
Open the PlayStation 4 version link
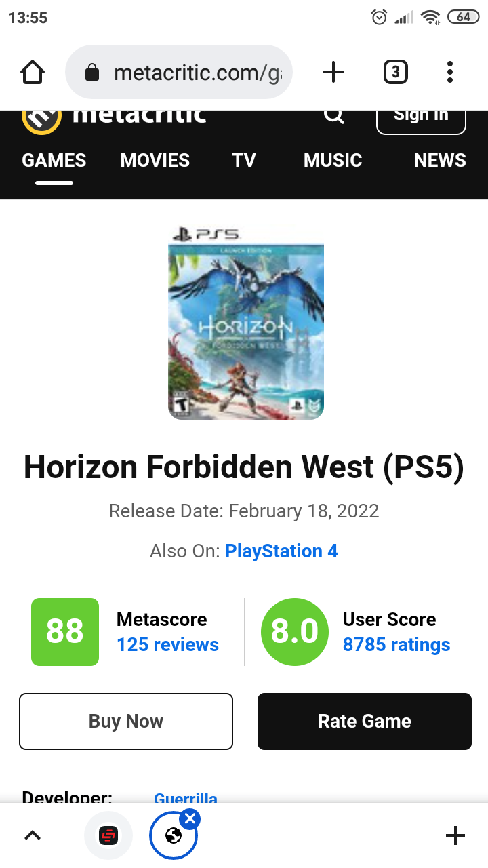pos(281,551)
